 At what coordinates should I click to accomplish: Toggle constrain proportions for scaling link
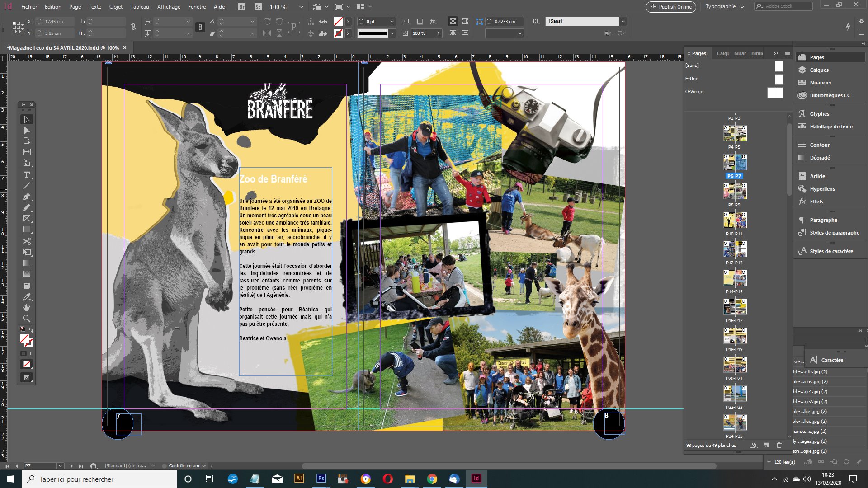click(x=200, y=27)
